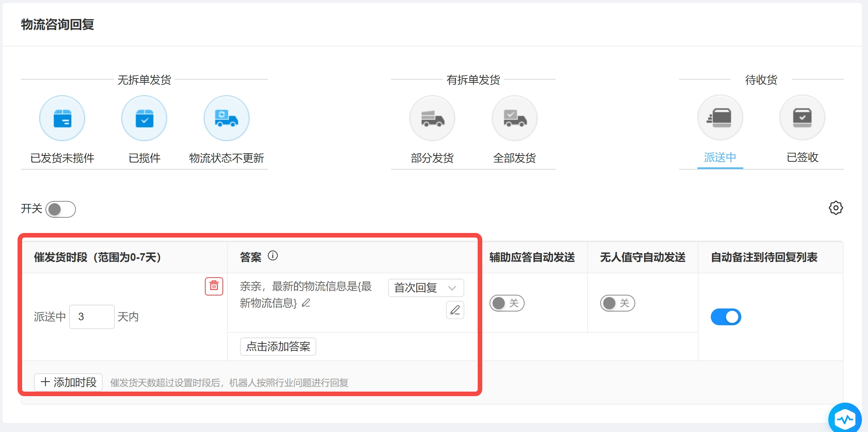Click the days input field showing 3
Screen dimensions: 868x432
tap(92, 317)
